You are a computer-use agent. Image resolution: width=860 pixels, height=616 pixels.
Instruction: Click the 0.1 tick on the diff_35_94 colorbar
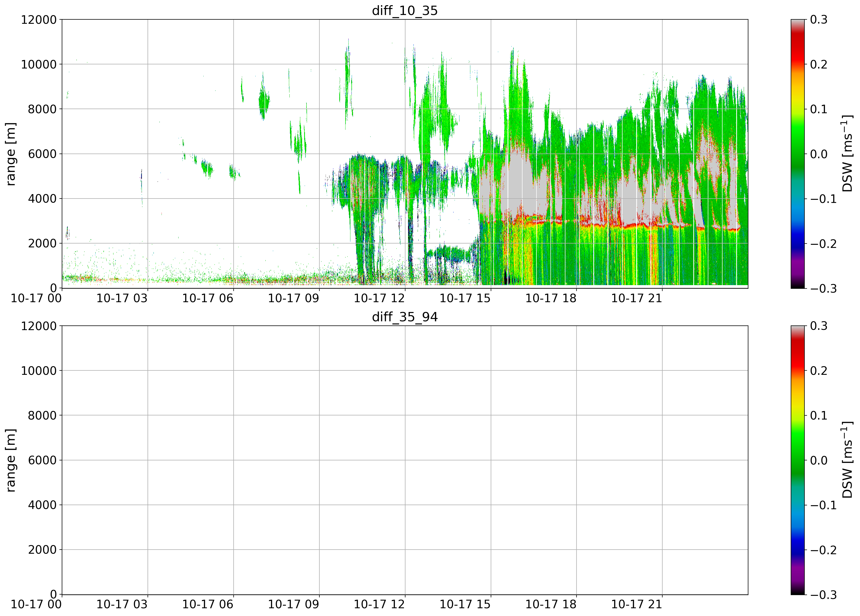click(819, 415)
